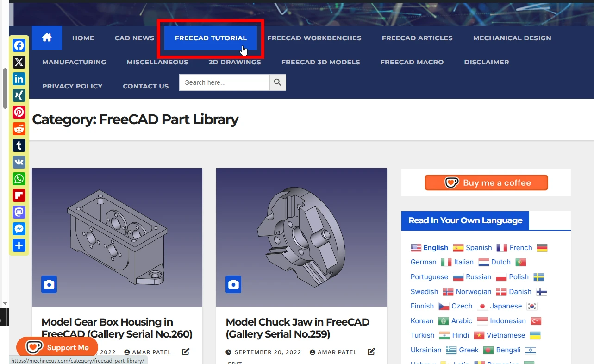
Task: Open 2D DRAWINGS menu item
Action: pyautogui.click(x=235, y=62)
